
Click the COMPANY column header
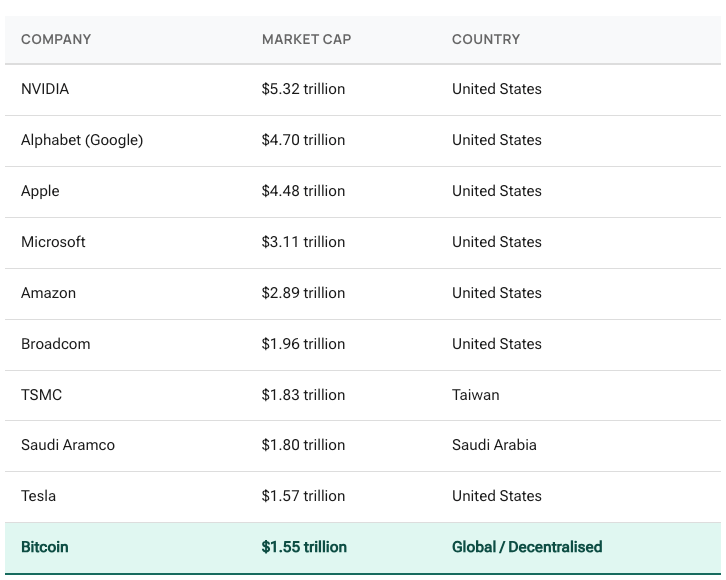point(56,39)
